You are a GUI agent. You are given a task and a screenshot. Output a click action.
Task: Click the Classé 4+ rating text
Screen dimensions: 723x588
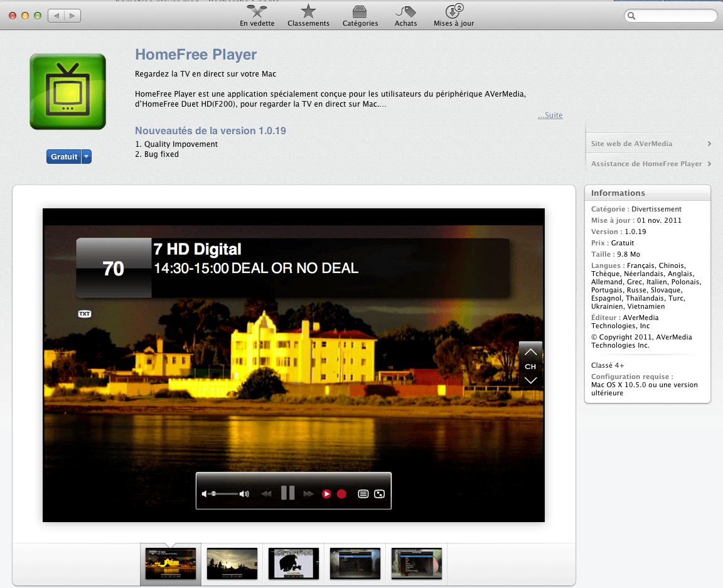coord(608,365)
